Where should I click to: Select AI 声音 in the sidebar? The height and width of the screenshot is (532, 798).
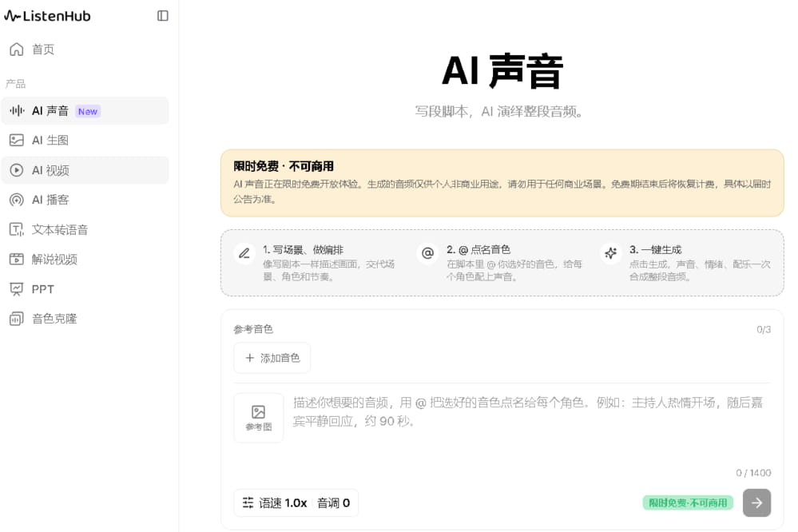coord(85,110)
